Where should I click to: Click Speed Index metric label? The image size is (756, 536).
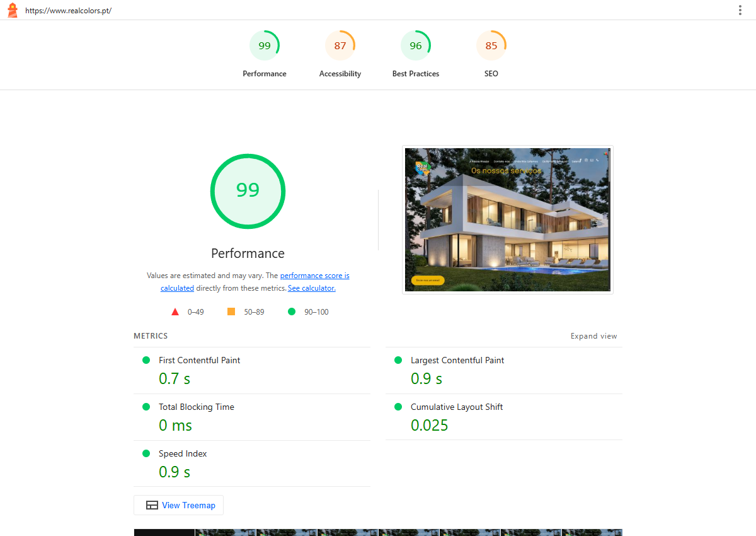[183, 453]
